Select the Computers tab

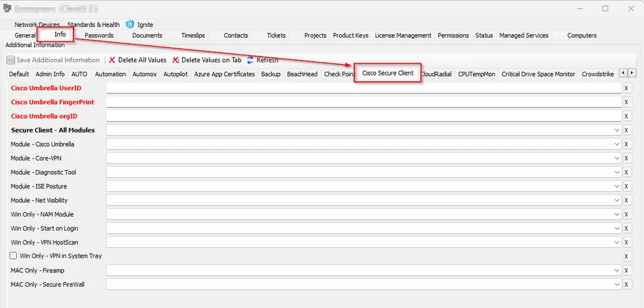coord(582,35)
